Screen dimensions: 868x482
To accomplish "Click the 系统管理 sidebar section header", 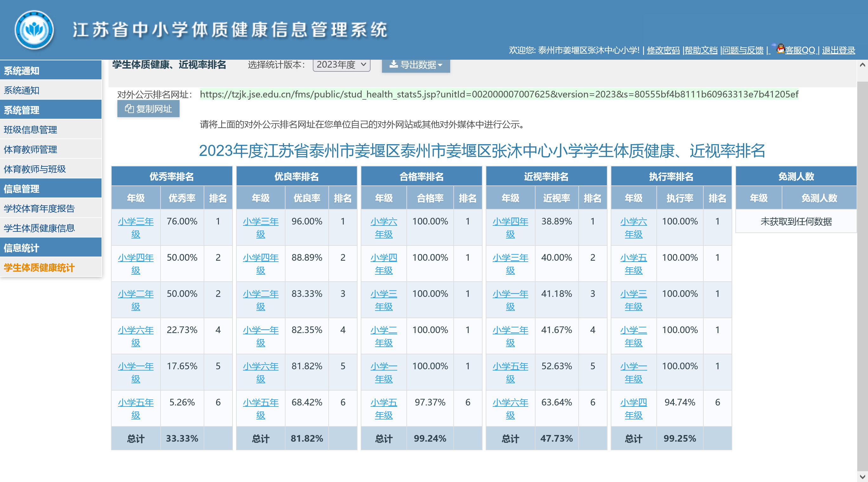I will pos(50,110).
